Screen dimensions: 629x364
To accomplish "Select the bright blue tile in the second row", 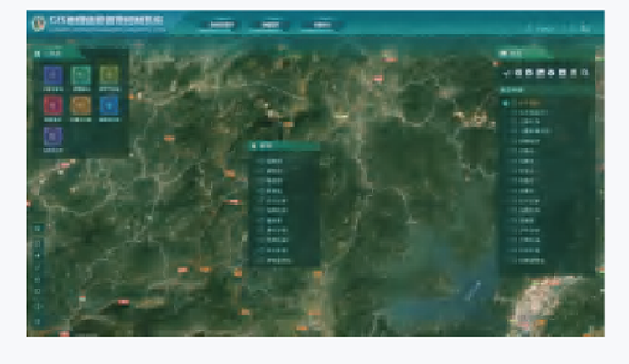I will pos(108,104).
